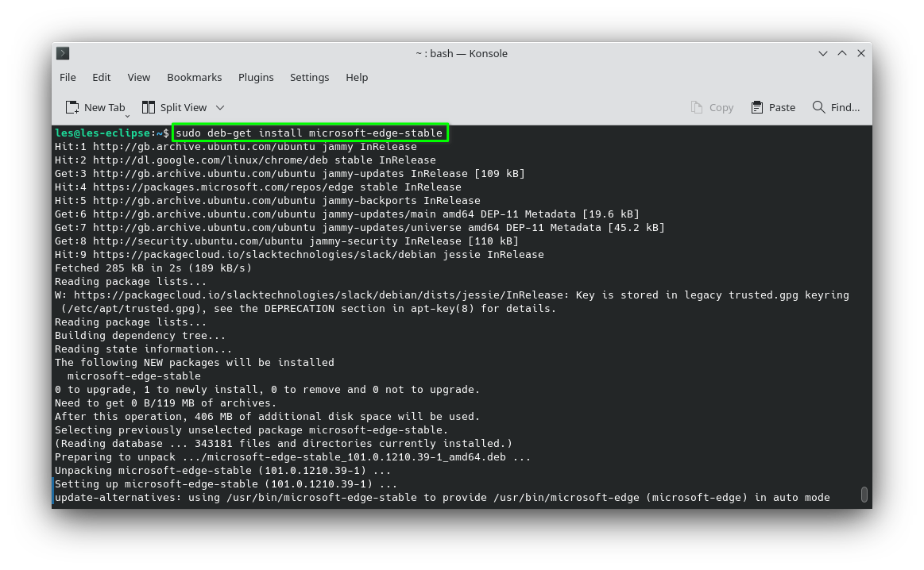Click the Hit:1 ubuntu jammy InRelease line
The height and width of the screenshot is (570, 924).
pyautogui.click(x=236, y=147)
